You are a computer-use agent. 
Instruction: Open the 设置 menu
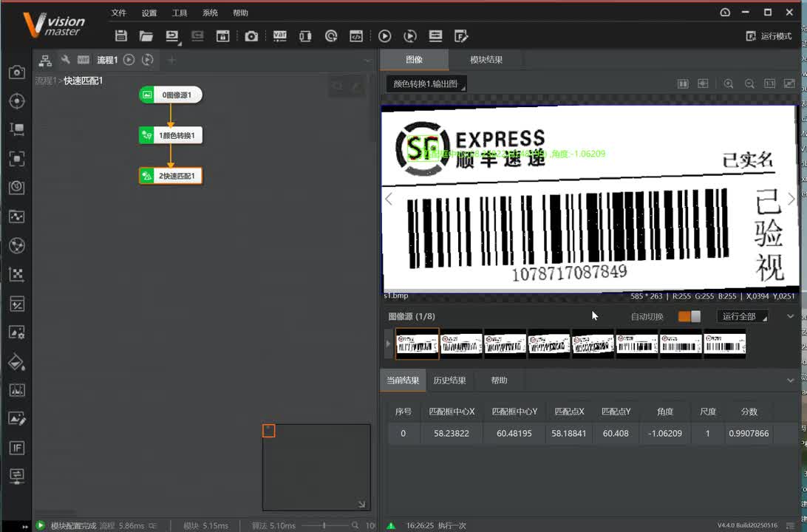pos(149,13)
